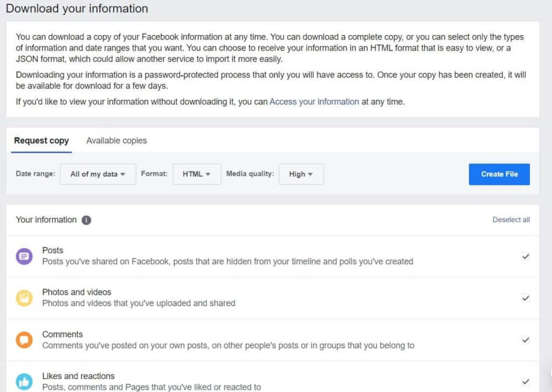Click the info icon beside Your information
Image resolution: width=552 pixels, height=392 pixels.
86,220
